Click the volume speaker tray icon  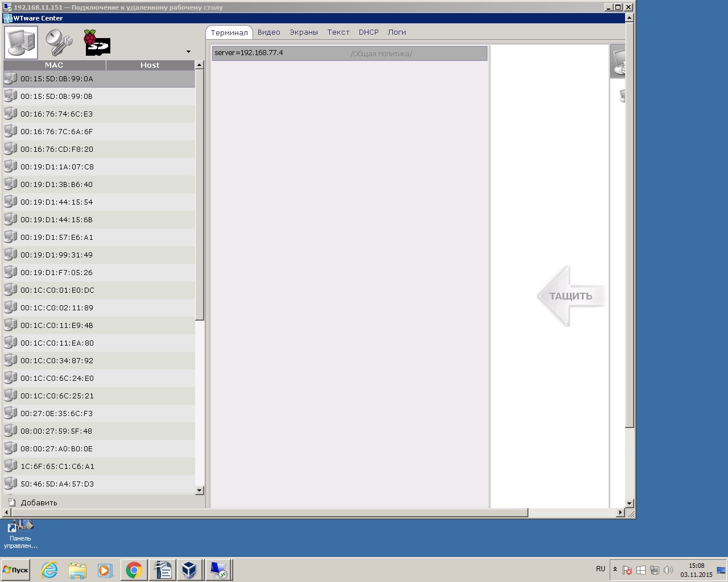[668, 570]
